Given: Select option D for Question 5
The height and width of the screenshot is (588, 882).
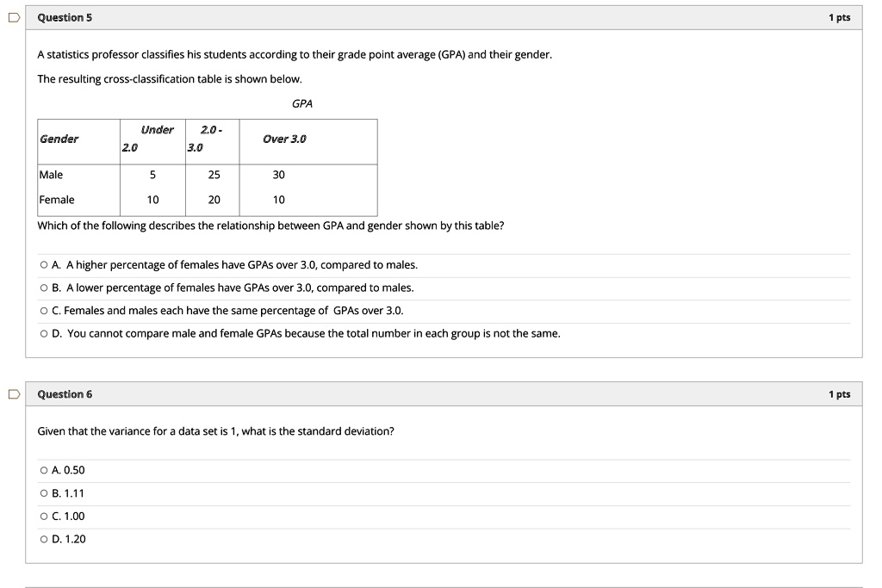Looking at the screenshot, I should 42,333.
